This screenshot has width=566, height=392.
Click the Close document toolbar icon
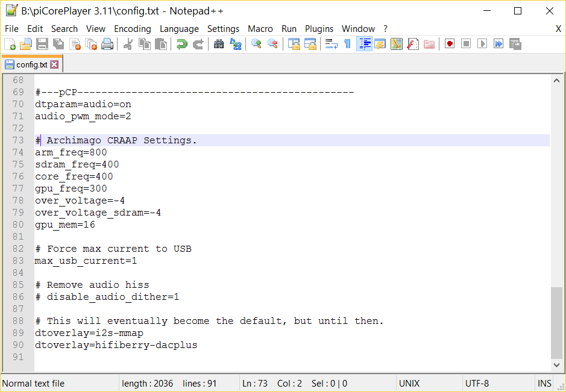coord(75,44)
